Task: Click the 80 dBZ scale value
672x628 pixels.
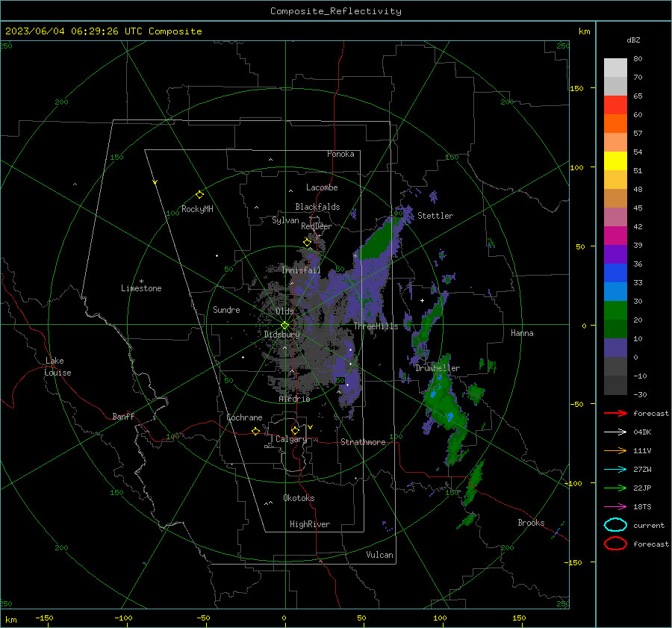Action: 638,59
